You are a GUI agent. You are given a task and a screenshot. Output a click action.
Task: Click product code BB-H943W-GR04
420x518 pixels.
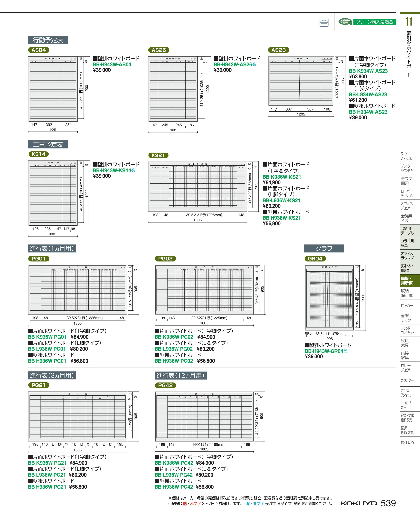(324, 351)
